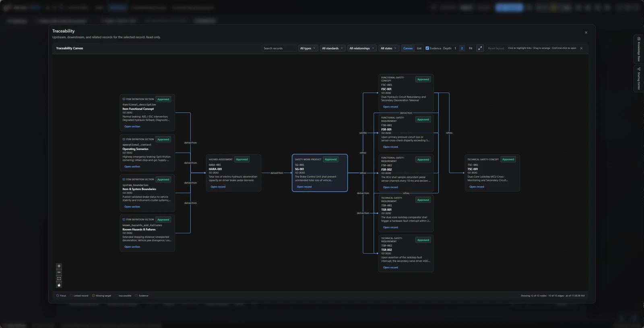
Task: Expand the canvas to fullscreen
Action: click(480, 48)
